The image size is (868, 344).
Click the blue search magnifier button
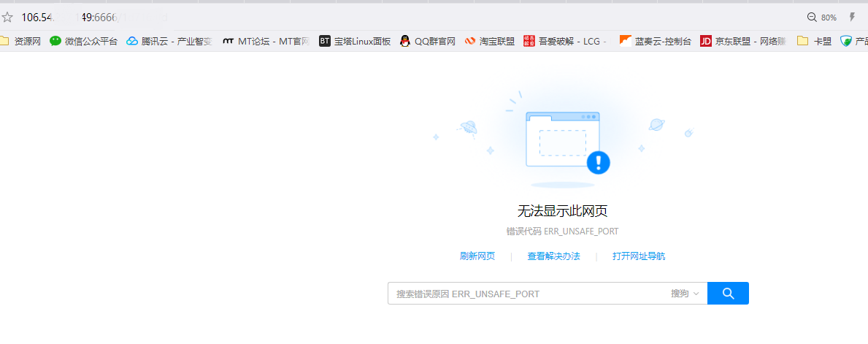[x=728, y=293]
